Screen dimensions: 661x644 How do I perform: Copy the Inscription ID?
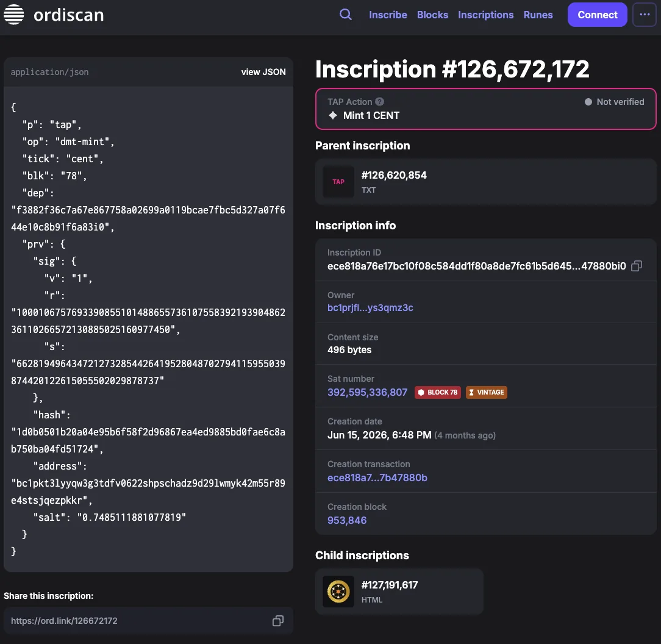pos(637,266)
